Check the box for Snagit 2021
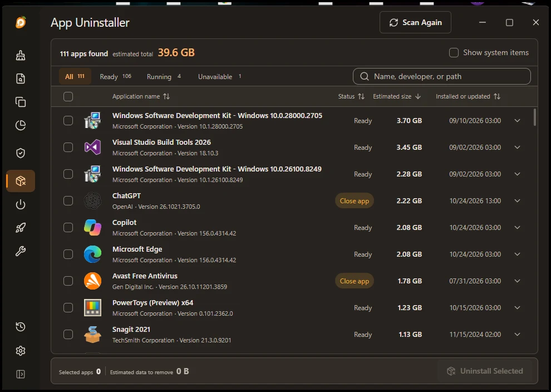 pos(68,334)
